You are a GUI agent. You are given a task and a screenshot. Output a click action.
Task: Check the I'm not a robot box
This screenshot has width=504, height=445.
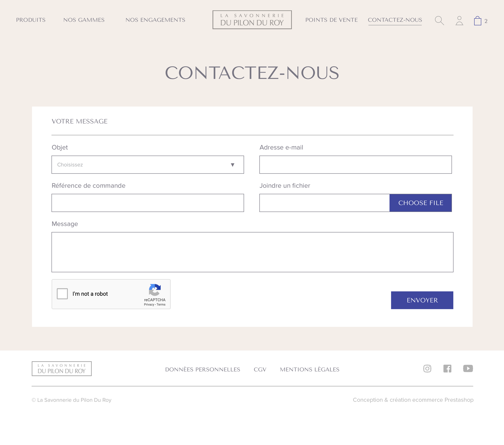(x=62, y=294)
